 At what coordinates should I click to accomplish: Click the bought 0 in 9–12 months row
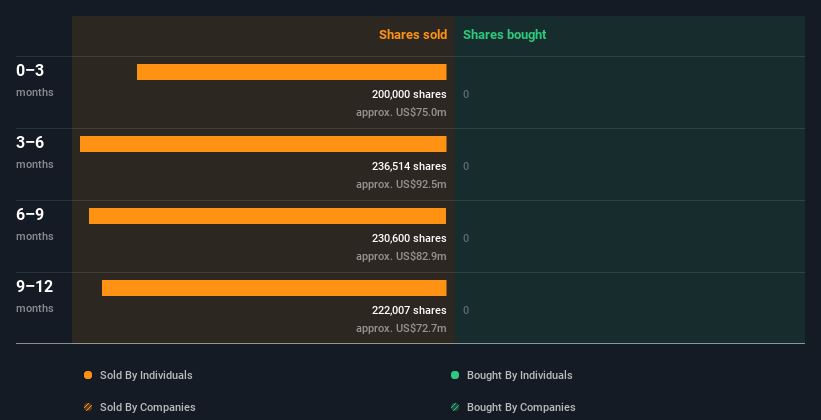[x=466, y=311]
